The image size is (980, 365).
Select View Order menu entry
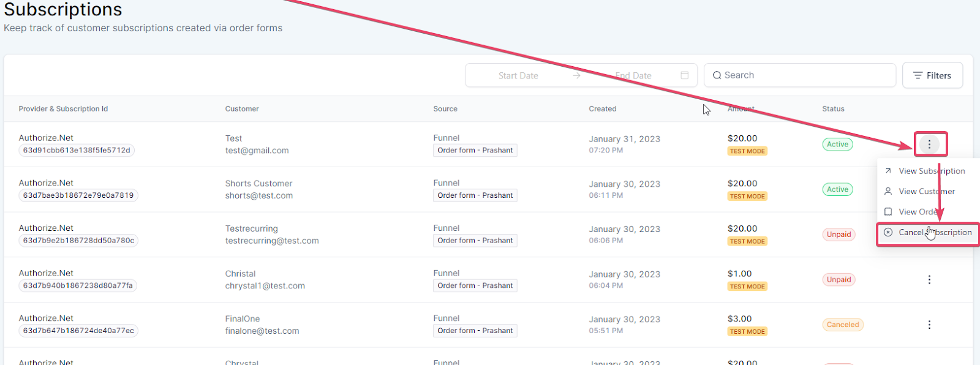[x=918, y=212]
